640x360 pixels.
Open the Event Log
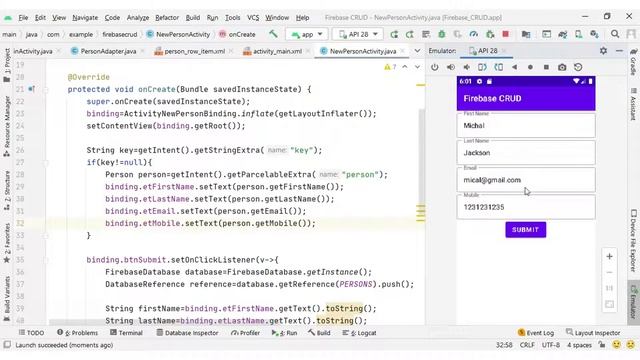point(536,333)
